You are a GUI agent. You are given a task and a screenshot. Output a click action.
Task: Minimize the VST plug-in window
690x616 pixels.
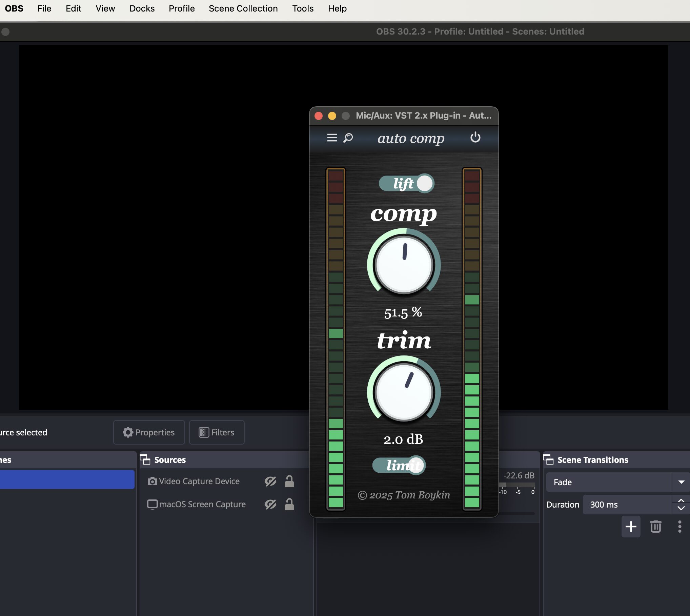tap(332, 116)
